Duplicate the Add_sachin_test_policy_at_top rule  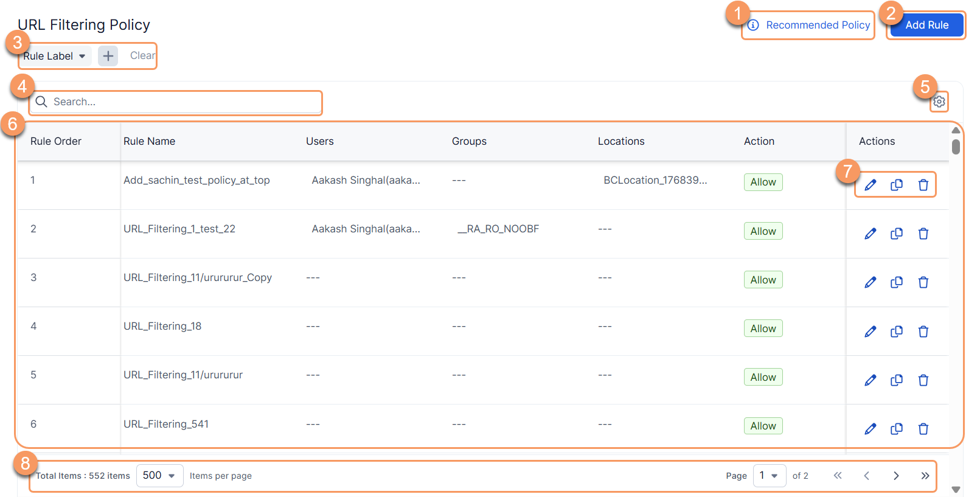coord(897,185)
